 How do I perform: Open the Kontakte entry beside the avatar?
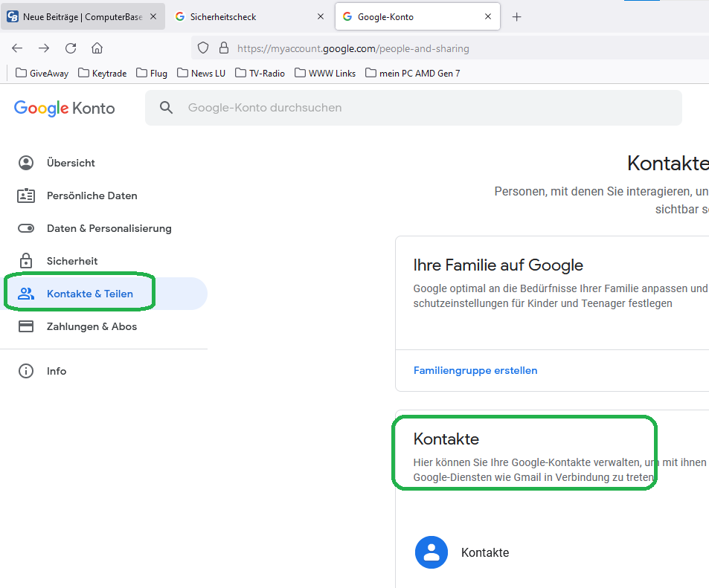coord(485,552)
